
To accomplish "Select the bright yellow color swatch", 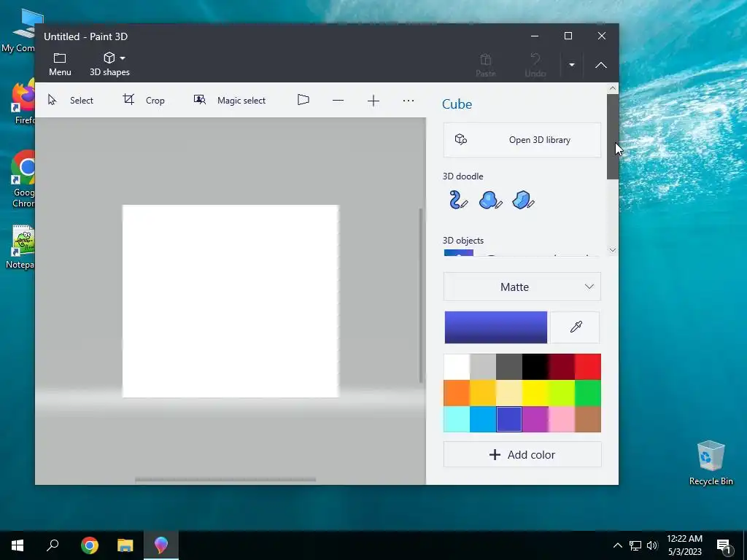I will [535, 393].
